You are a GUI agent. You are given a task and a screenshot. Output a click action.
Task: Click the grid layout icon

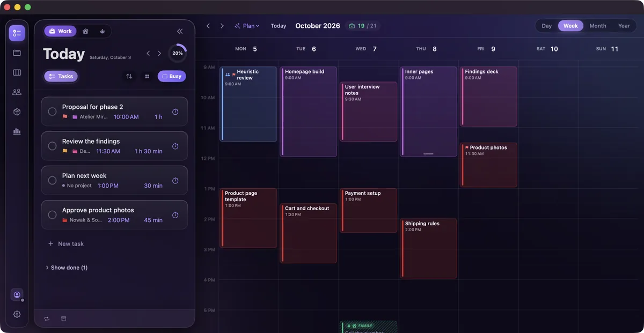pos(147,76)
